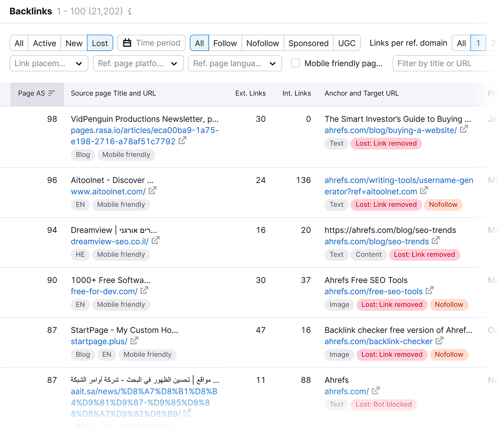Switch to the UGC link type tab
Image resolution: width=504 pixels, height=439 pixels.
[x=347, y=43]
